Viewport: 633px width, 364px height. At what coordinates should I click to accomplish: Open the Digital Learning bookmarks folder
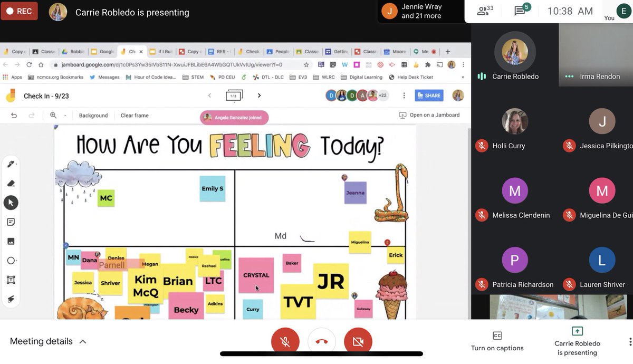(x=362, y=77)
